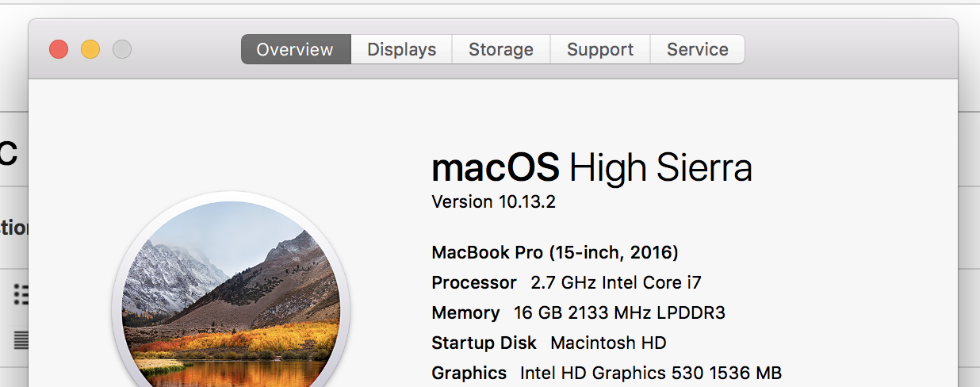
Task: Go to the Service tab
Action: pos(697,49)
